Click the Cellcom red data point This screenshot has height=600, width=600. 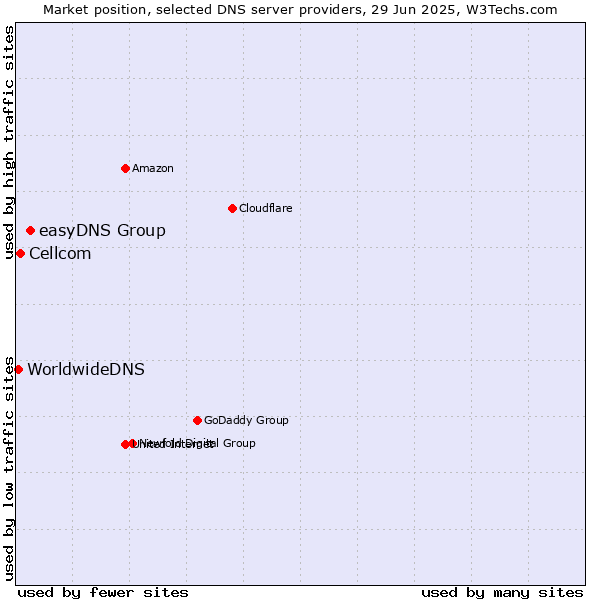[21, 254]
